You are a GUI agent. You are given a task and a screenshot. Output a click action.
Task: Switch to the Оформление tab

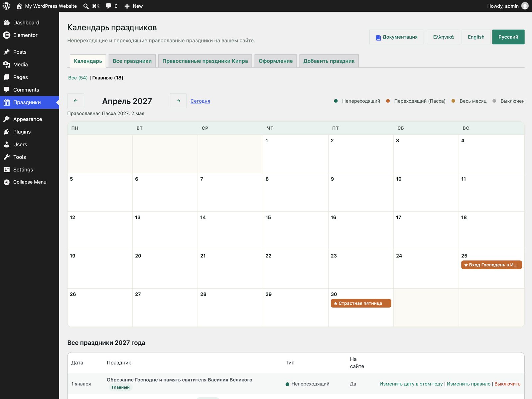pyautogui.click(x=276, y=61)
